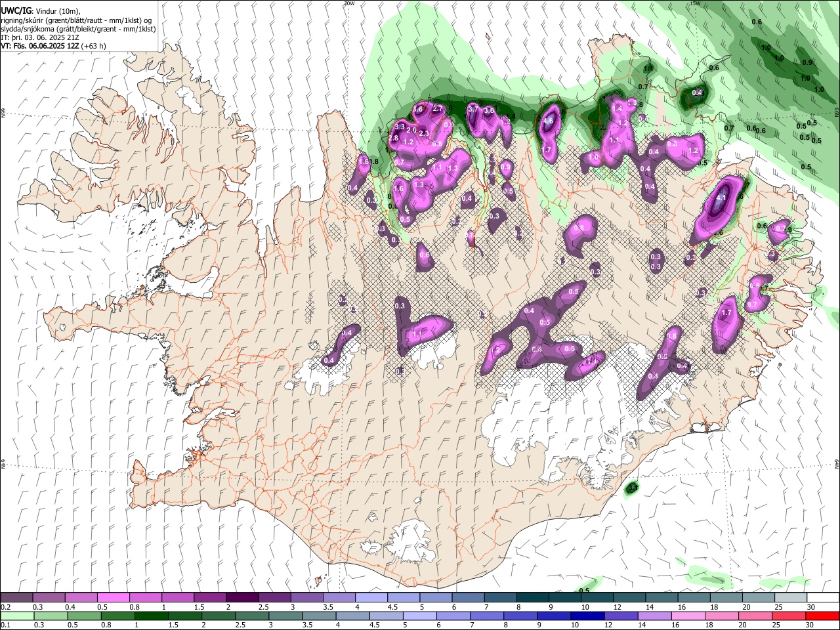This screenshot has height=630, width=840.
Task: Click the 0.2 label under the snow legend
Action: pos(5,607)
